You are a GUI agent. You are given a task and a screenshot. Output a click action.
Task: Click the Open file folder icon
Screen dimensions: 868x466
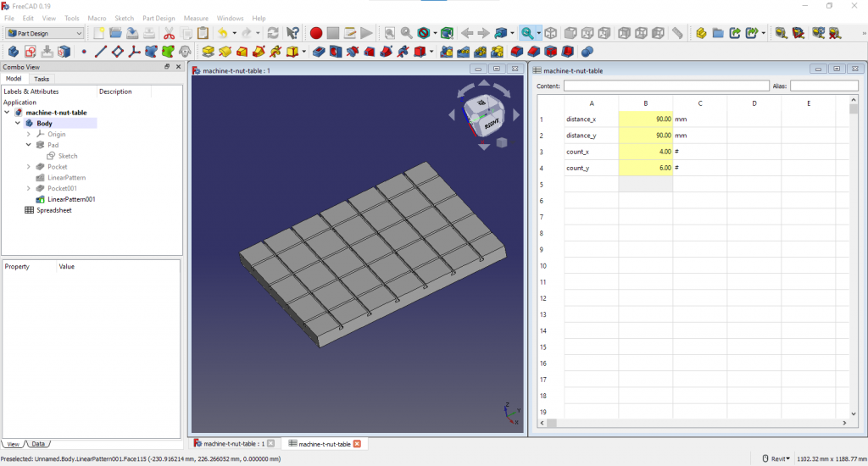coord(115,33)
